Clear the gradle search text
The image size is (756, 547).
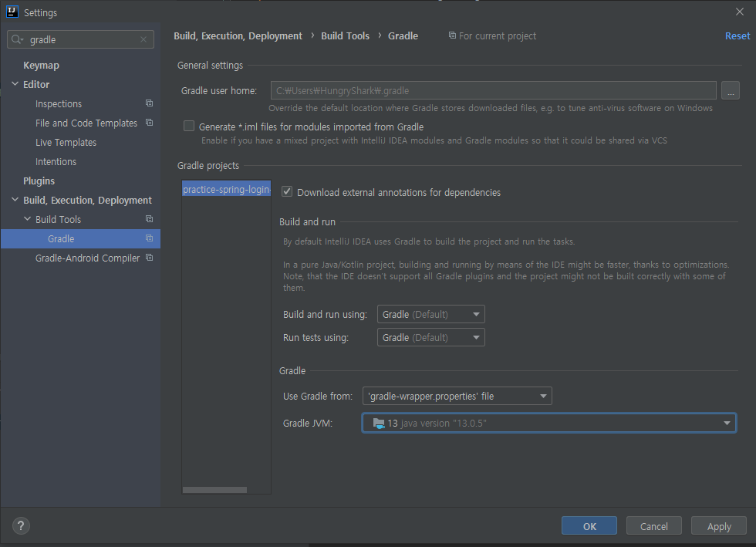pos(143,39)
